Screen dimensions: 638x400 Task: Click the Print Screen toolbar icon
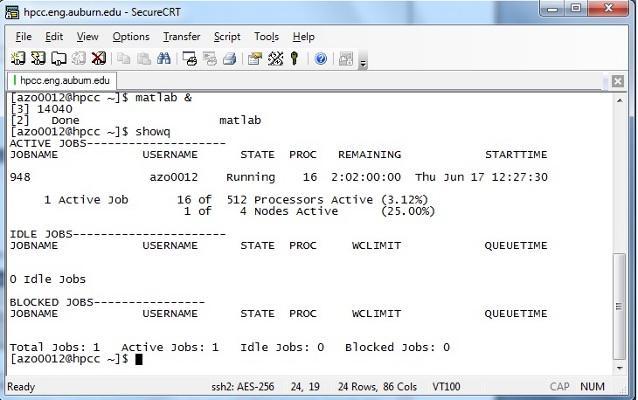tap(190, 59)
